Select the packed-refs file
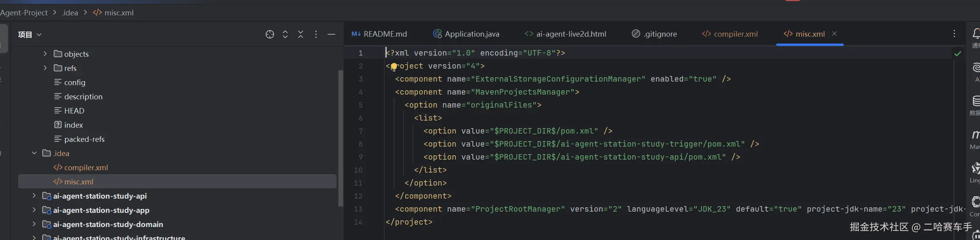This screenshot has height=240, width=980. pos(84,139)
